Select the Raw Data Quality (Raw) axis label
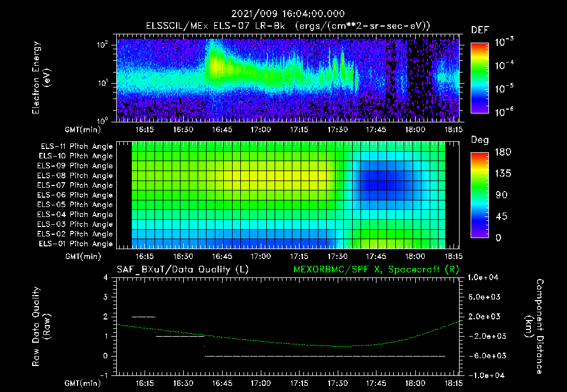 (x=41, y=327)
